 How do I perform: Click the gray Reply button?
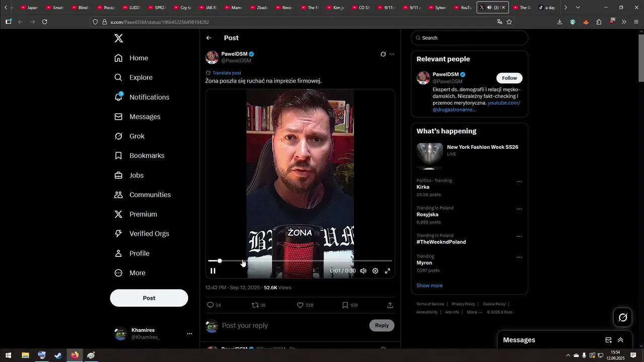click(382, 325)
